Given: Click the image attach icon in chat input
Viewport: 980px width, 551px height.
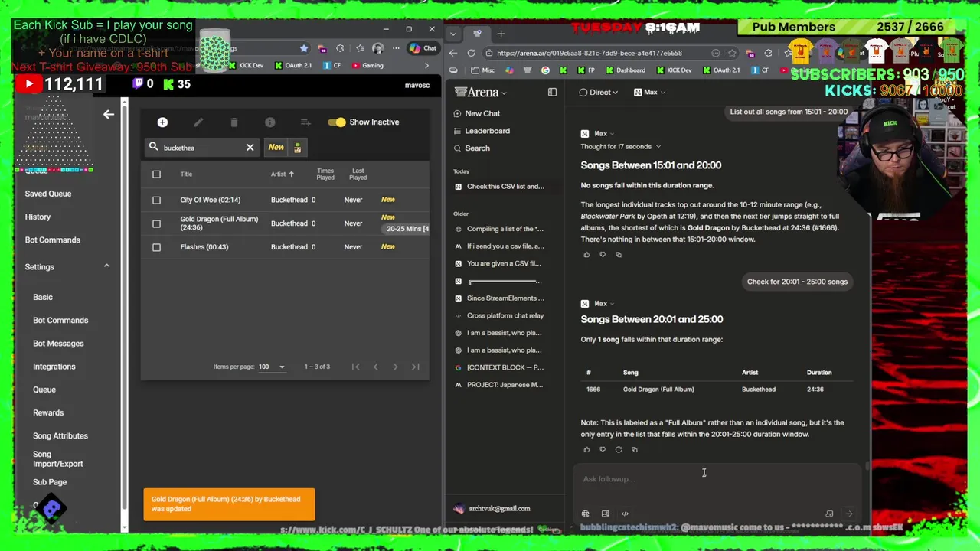Looking at the screenshot, I should [x=605, y=514].
